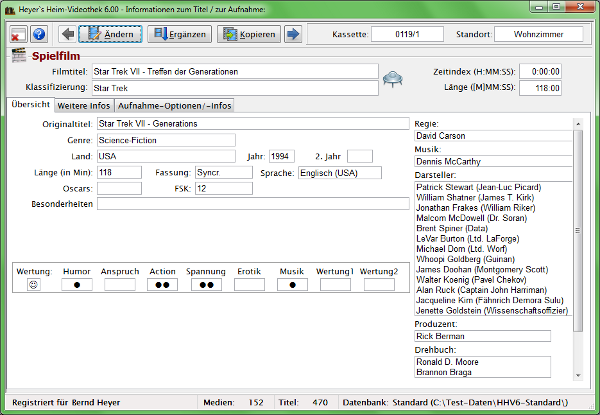Open help via the blue question mark icon
Screen dimensions: 600x415
click(x=39, y=35)
